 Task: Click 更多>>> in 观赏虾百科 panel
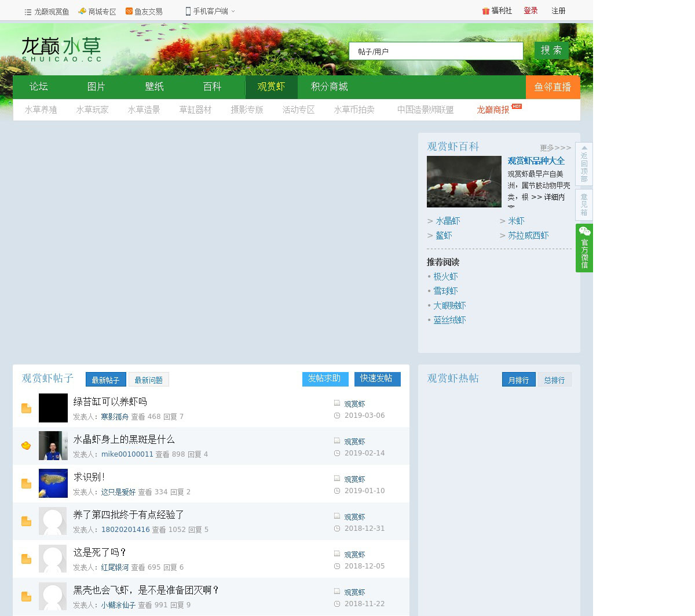click(555, 148)
